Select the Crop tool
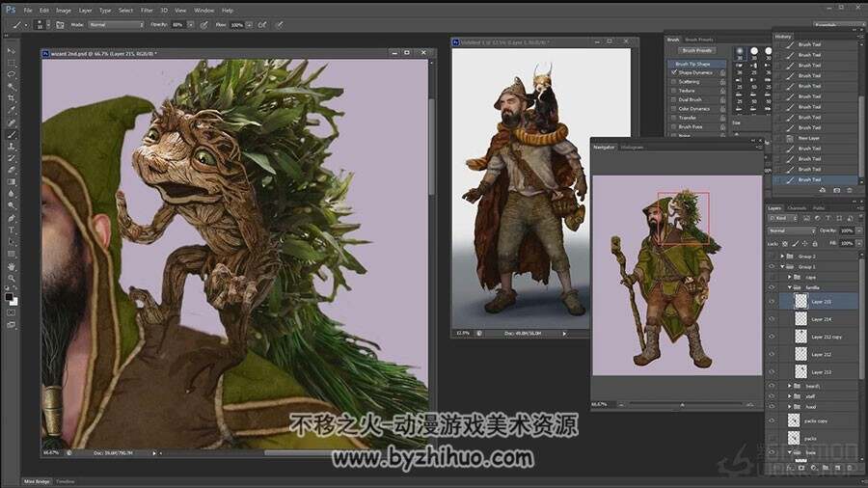Viewport: 868px width, 488px height. pyautogui.click(x=11, y=98)
